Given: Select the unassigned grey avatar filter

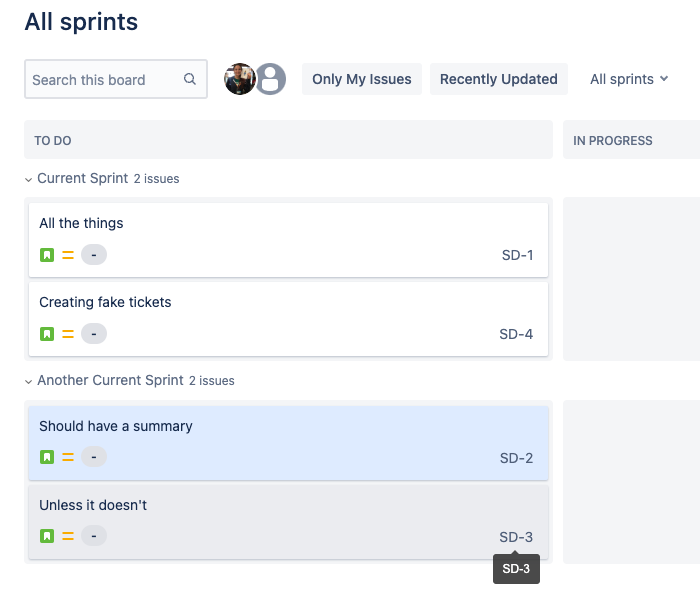Looking at the screenshot, I should pyautogui.click(x=270, y=79).
